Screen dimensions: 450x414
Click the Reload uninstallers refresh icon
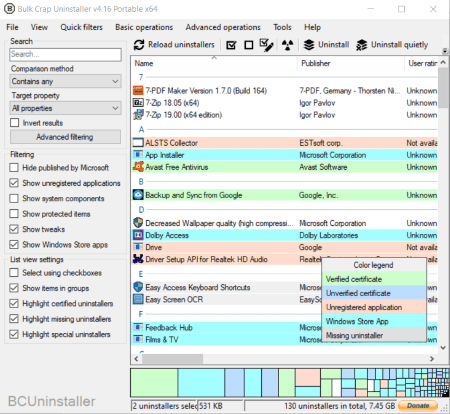[x=139, y=45]
